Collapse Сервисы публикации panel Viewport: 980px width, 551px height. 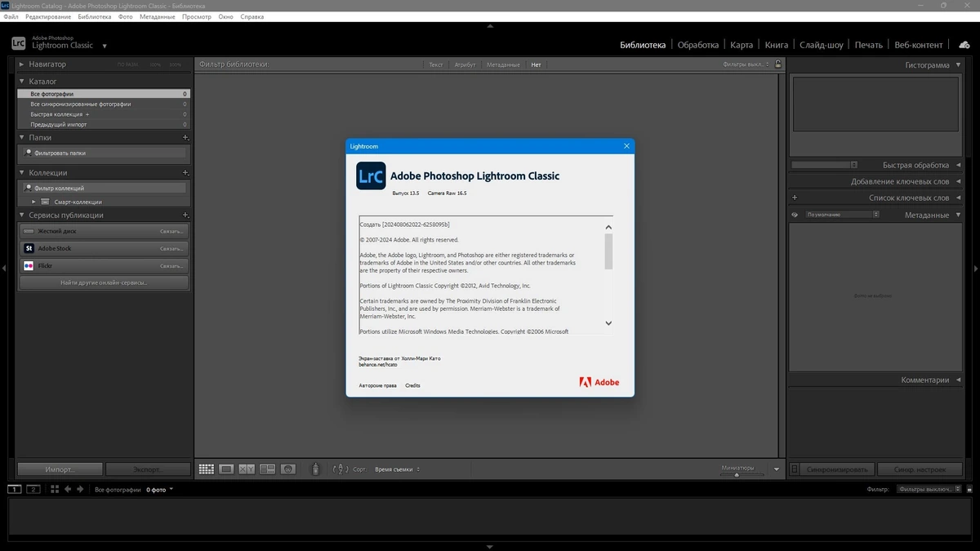click(x=22, y=216)
